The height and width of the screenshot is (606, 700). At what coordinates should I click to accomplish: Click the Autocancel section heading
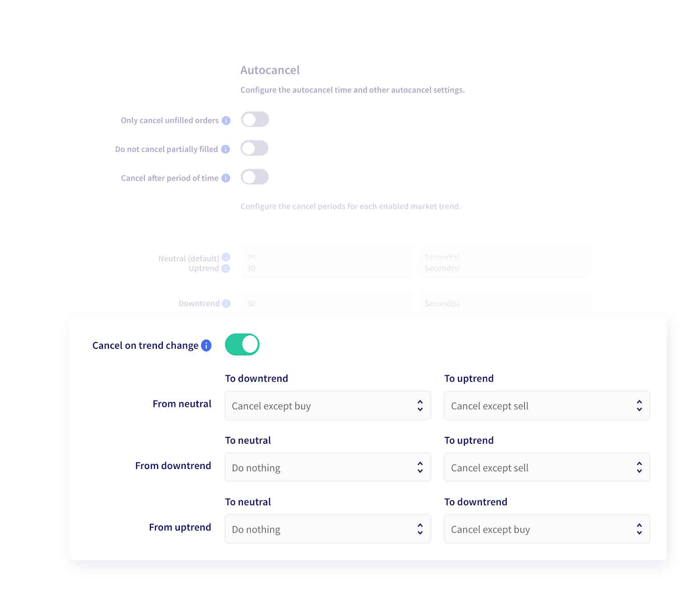click(270, 70)
